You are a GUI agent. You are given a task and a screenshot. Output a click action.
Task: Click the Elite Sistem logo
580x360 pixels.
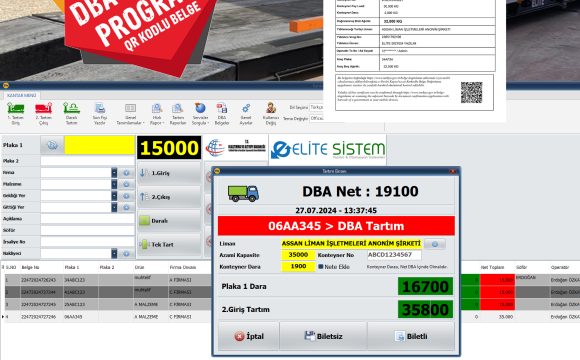(x=328, y=149)
